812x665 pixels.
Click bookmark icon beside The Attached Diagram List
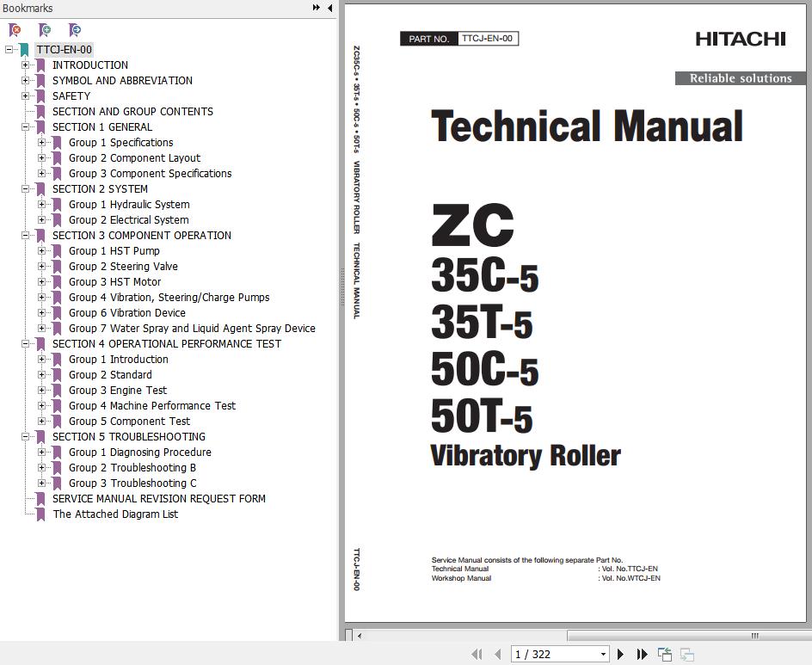point(40,514)
